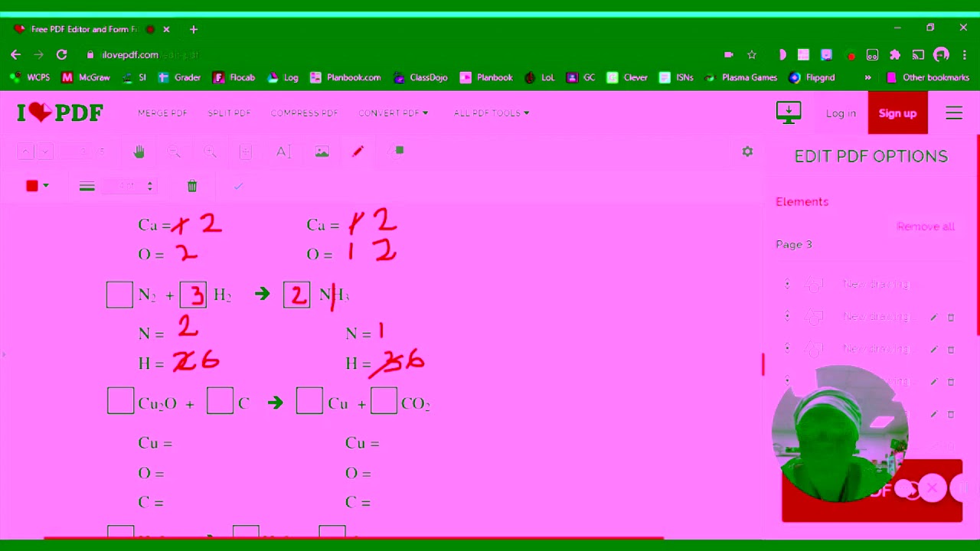Delete the third New drawing element
Image resolution: width=980 pixels, height=551 pixels.
coord(951,349)
